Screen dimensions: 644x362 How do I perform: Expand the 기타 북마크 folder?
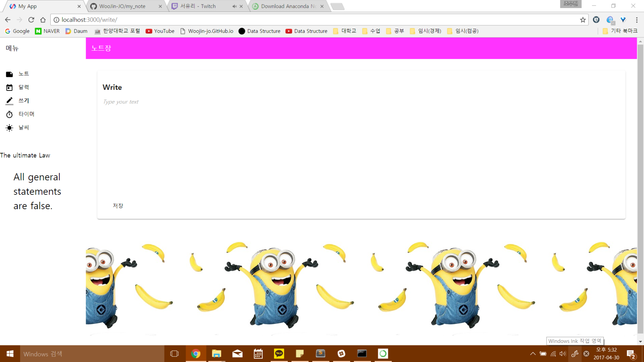620,31
